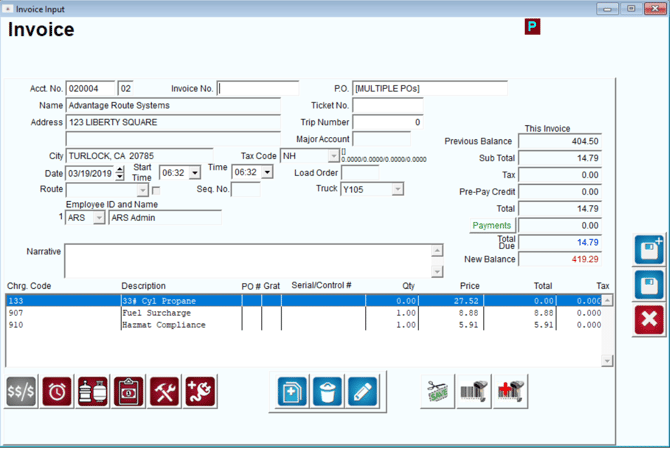
Task: Click the Acct. No. field showing 020004
Action: click(x=90, y=88)
